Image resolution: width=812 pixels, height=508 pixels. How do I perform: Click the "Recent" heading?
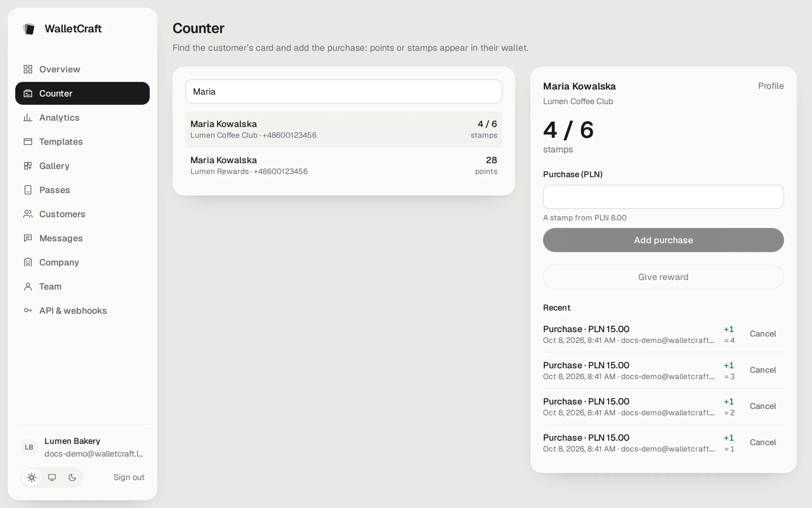tap(557, 308)
